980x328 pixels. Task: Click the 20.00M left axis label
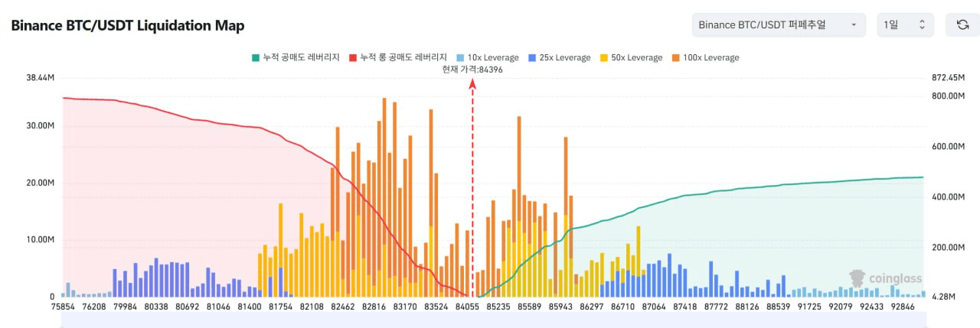coord(40,183)
